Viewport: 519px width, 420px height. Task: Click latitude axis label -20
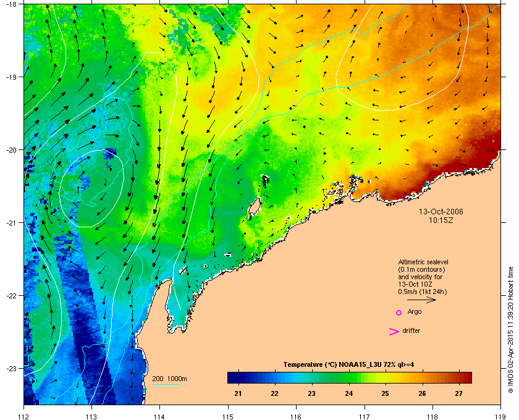coord(11,150)
